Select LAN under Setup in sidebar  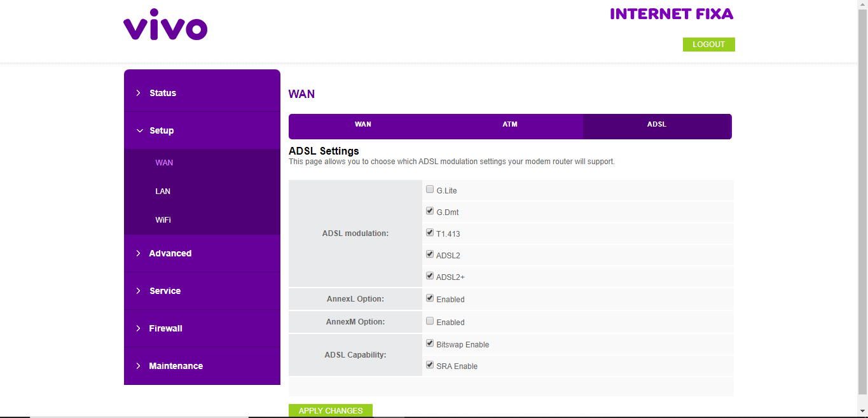coord(163,191)
